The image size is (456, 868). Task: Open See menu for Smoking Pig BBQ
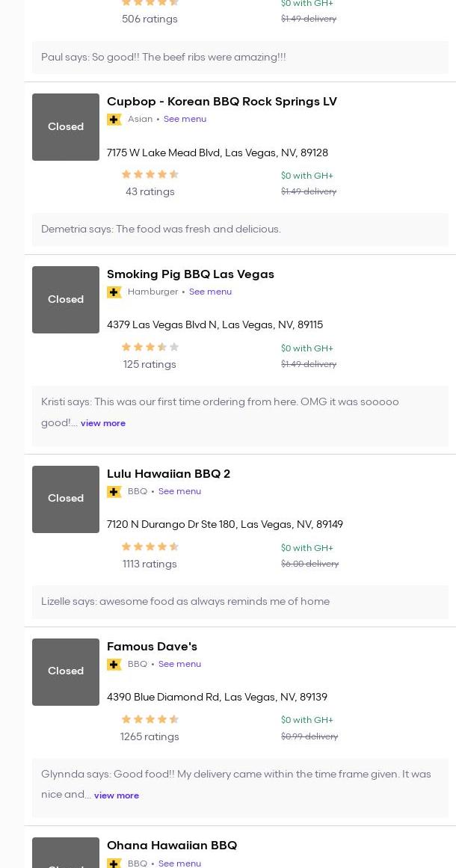pos(210,292)
